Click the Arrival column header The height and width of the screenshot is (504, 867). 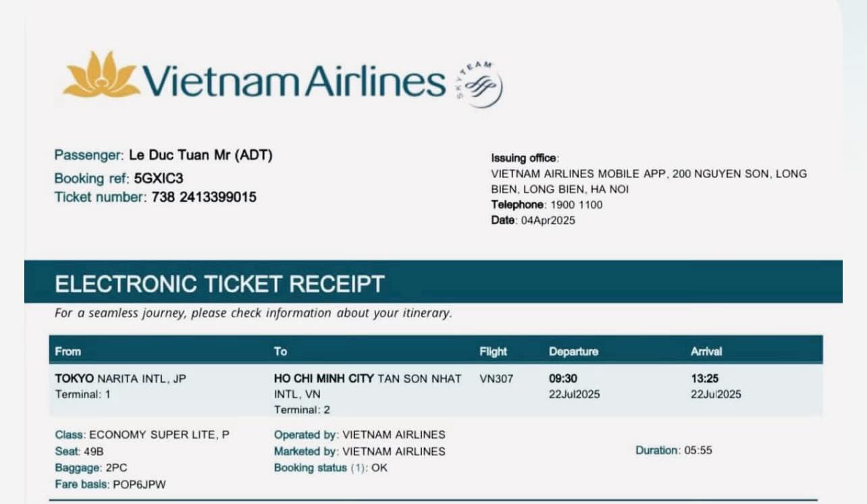click(x=706, y=352)
